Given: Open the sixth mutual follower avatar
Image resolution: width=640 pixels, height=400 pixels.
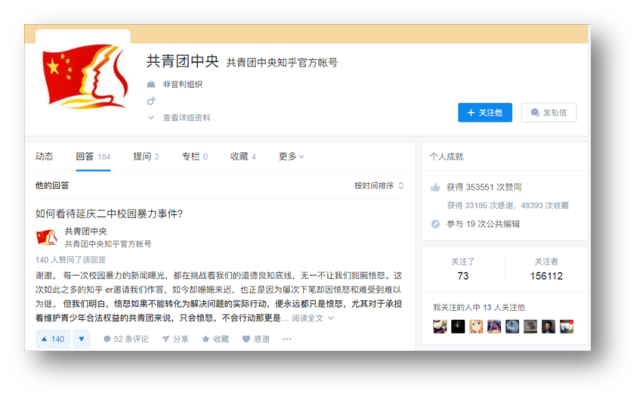Looking at the screenshot, I should click(530, 326).
